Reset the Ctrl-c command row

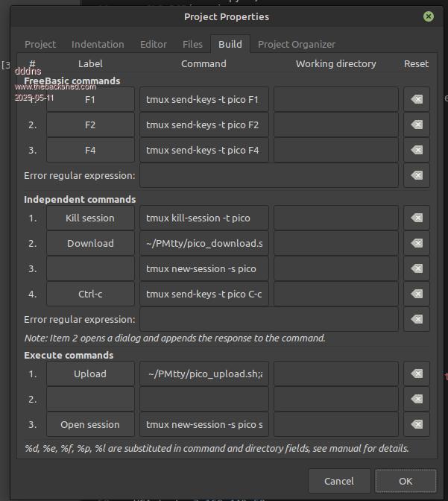417,294
